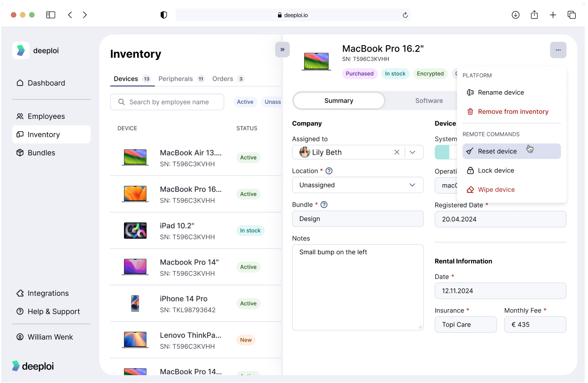Switch to the Peripherals tab
The image size is (588, 383).
coord(182,79)
